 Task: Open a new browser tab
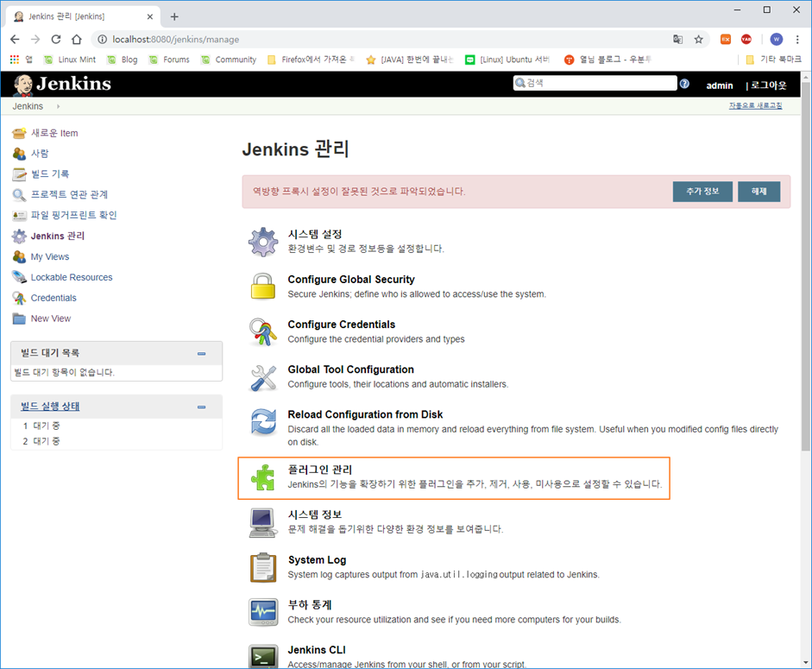point(174,16)
